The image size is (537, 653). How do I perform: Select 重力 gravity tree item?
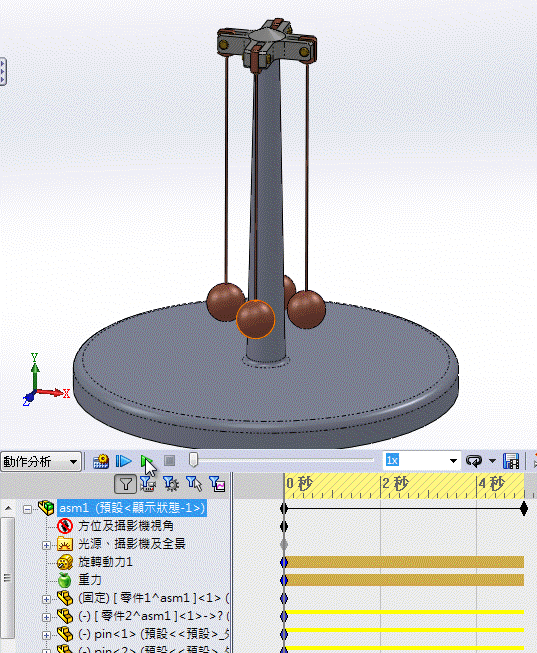pos(90,580)
